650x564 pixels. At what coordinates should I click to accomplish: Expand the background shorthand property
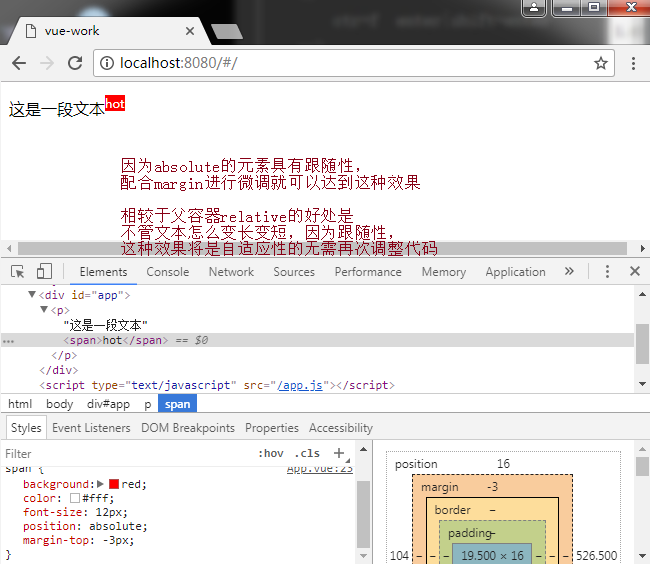pos(100,484)
